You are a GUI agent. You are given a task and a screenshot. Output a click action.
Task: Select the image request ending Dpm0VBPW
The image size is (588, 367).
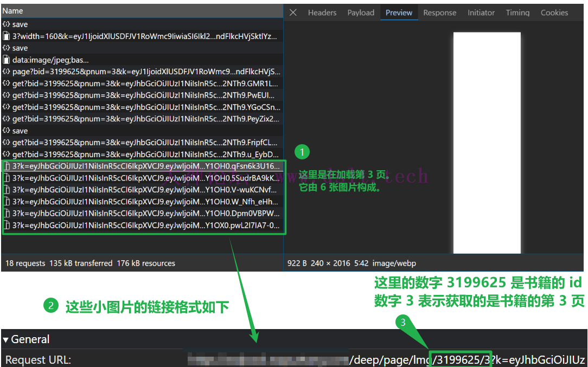tap(146, 213)
